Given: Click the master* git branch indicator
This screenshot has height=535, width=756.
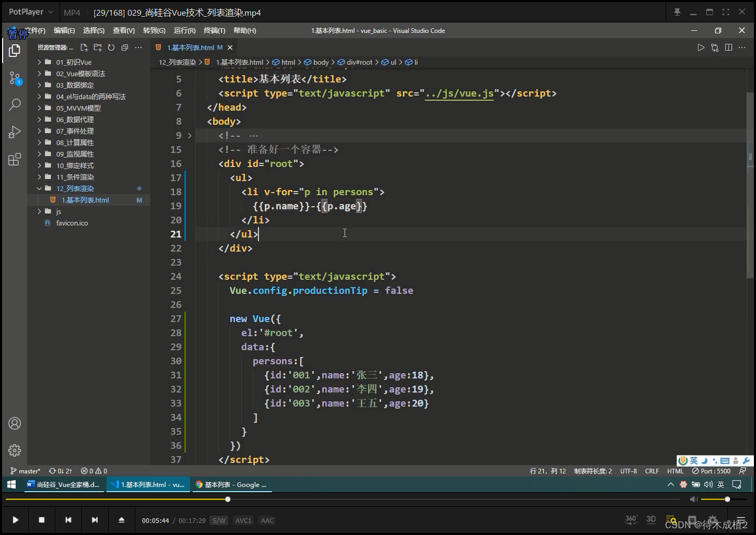Looking at the screenshot, I should pyautogui.click(x=25, y=471).
